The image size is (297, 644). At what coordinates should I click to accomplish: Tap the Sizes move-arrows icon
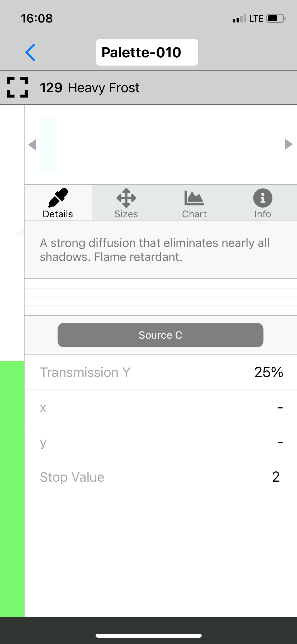click(x=126, y=198)
